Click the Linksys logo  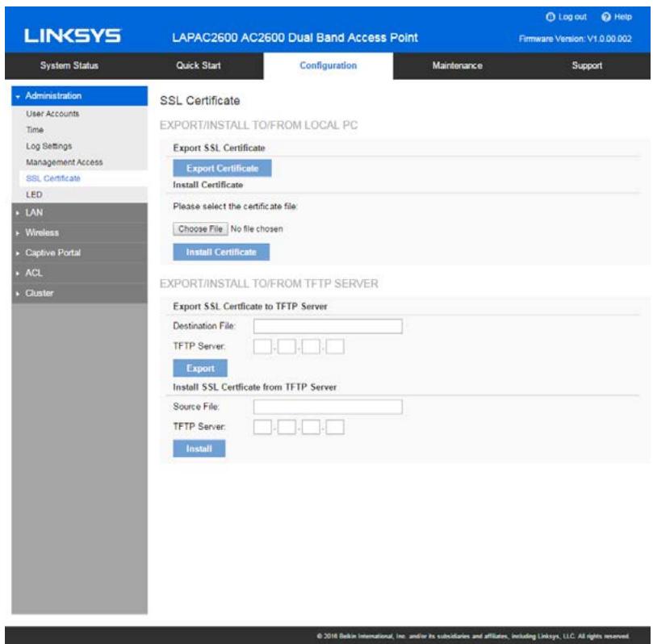point(73,36)
